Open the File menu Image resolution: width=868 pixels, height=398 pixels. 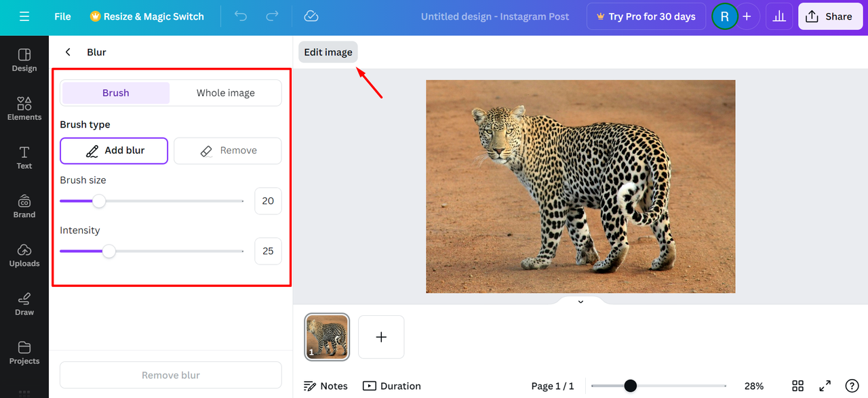click(x=62, y=16)
